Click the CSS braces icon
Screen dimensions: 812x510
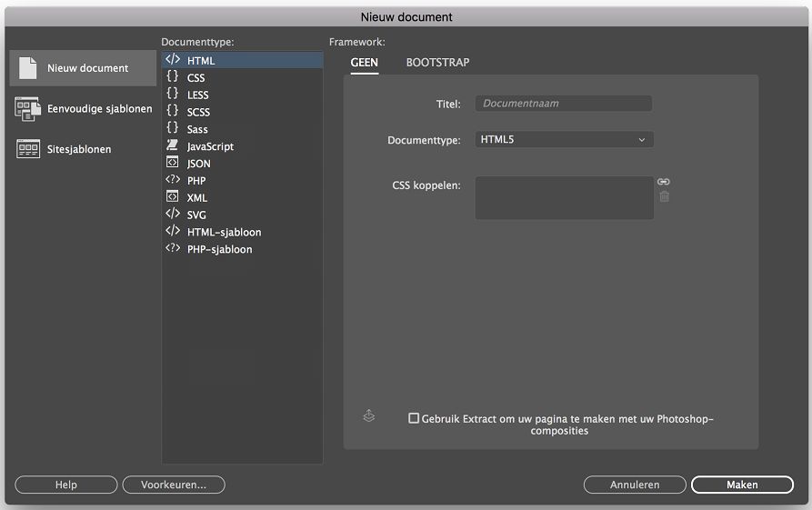tap(173, 76)
